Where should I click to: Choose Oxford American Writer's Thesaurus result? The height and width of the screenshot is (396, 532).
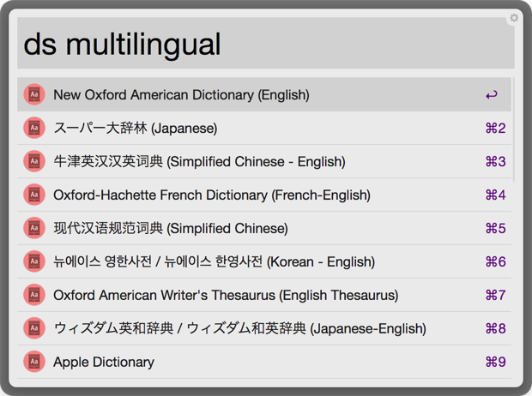pos(264,295)
